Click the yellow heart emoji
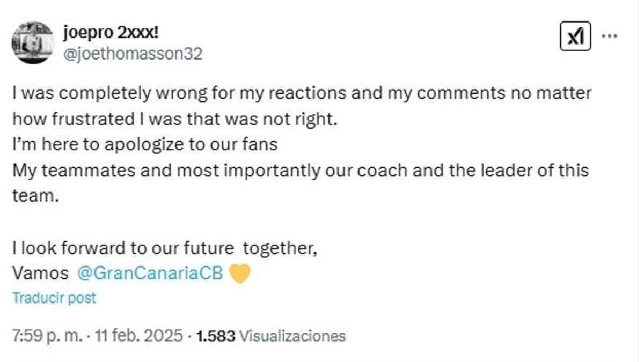The height and width of the screenshot is (362, 644). pyautogui.click(x=239, y=274)
